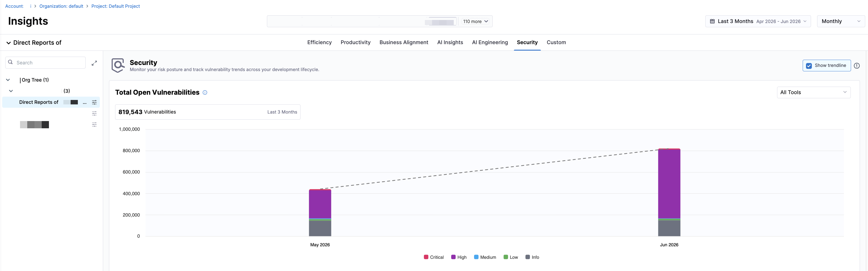Viewport: 868px width, 271px height.
Task: Click the Security shield magnifier icon
Action: pos(118,65)
